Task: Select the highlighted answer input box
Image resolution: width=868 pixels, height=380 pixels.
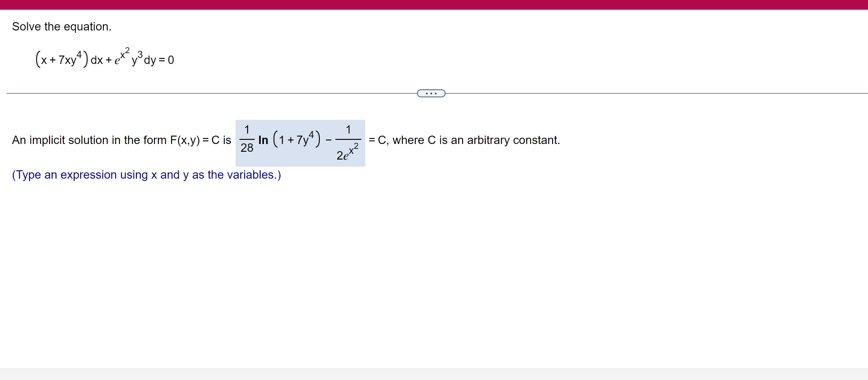Action: [x=300, y=143]
